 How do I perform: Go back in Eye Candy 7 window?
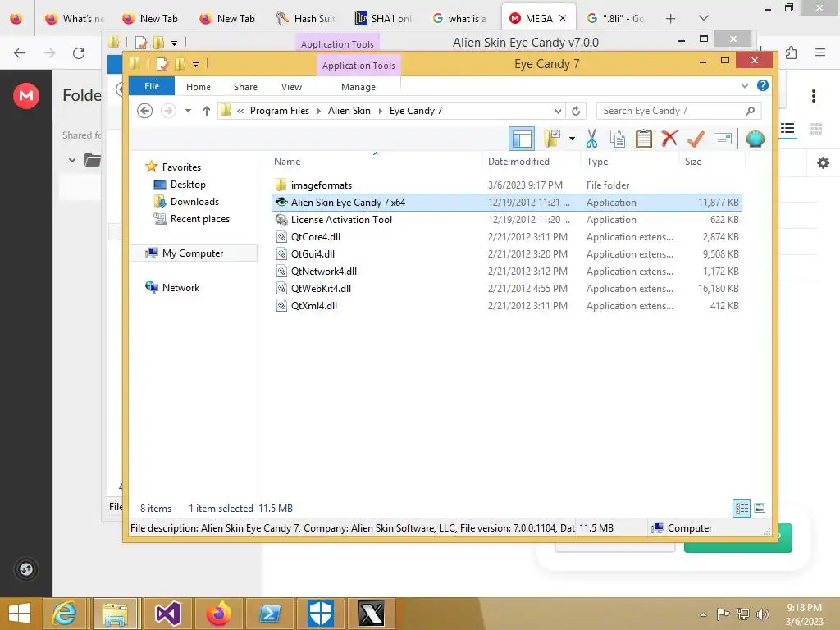144,111
